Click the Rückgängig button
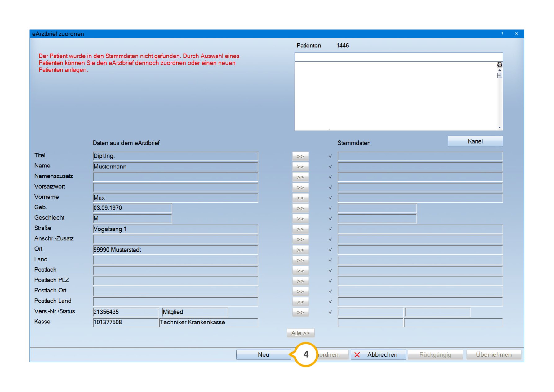This screenshot has width=554, height=392. [435, 354]
